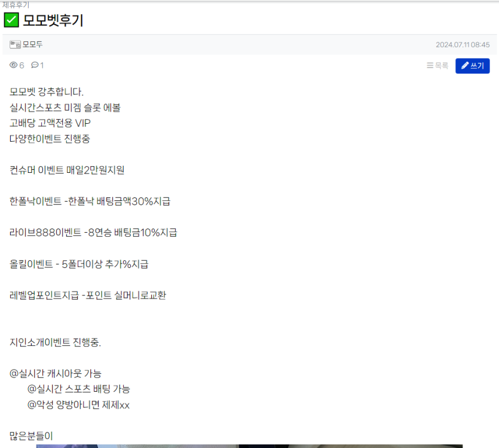Click the author badge icon next to 모모두
499x448 pixels.
coord(15,45)
